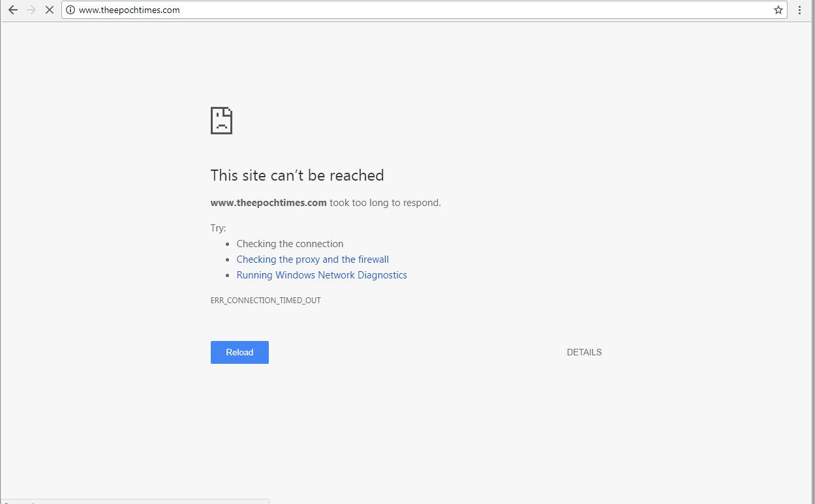Viewport: 815px width, 504px height.
Task: Open 'Checking the proxy and the firewall' link
Action: [313, 259]
